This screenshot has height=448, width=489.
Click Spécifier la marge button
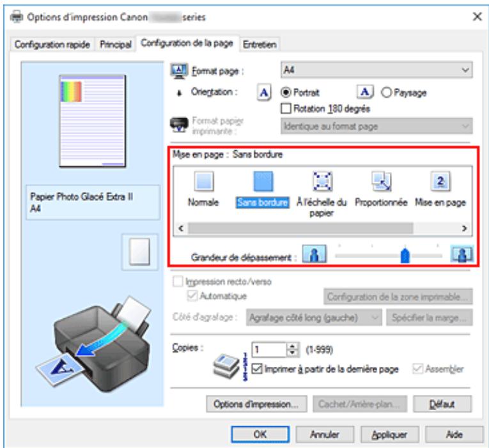[430, 318]
